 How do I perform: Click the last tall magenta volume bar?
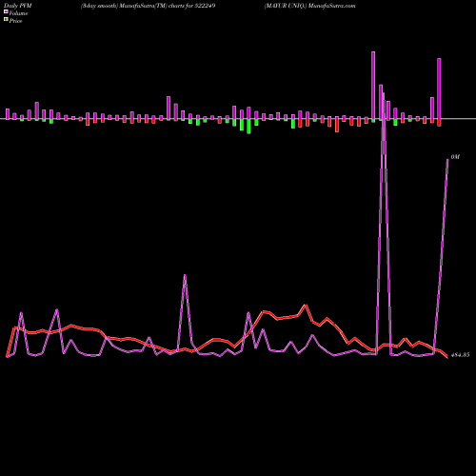(x=439, y=89)
